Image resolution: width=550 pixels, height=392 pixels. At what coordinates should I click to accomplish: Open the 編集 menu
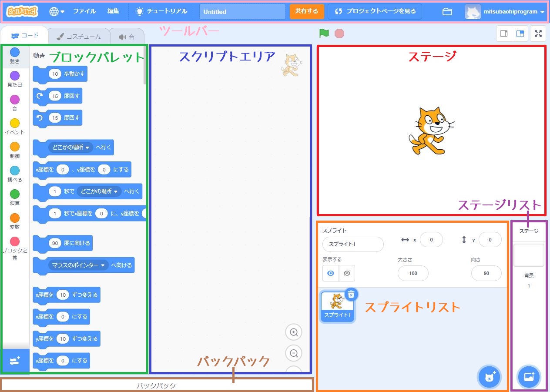113,11
